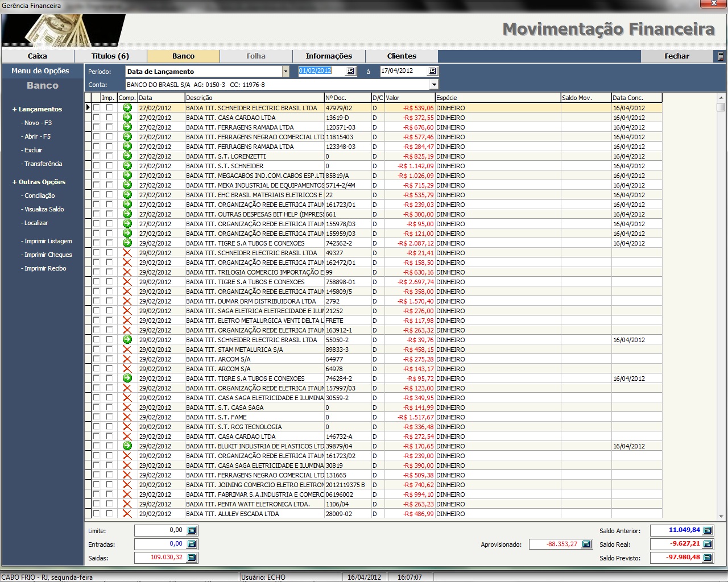Screen dimensions: 728x582
Task: Tick Imp. checkbox on S.T. SCHNEIDER row
Action: tap(109, 165)
